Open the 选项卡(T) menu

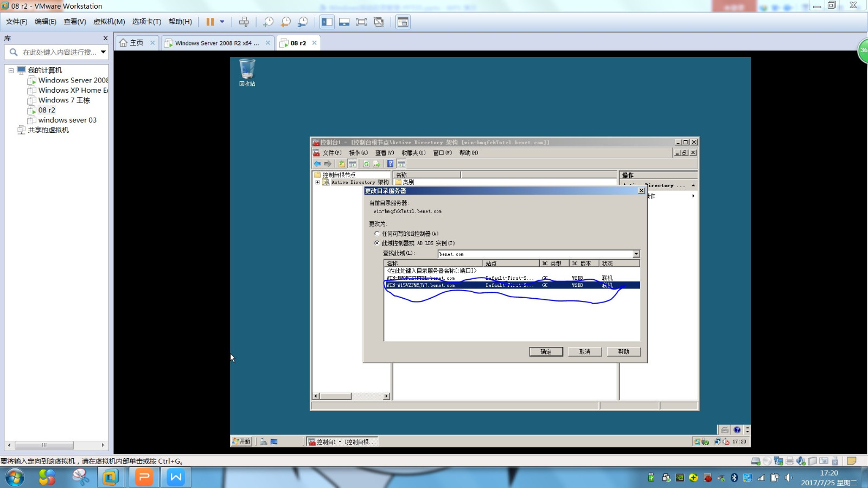pyautogui.click(x=147, y=22)
